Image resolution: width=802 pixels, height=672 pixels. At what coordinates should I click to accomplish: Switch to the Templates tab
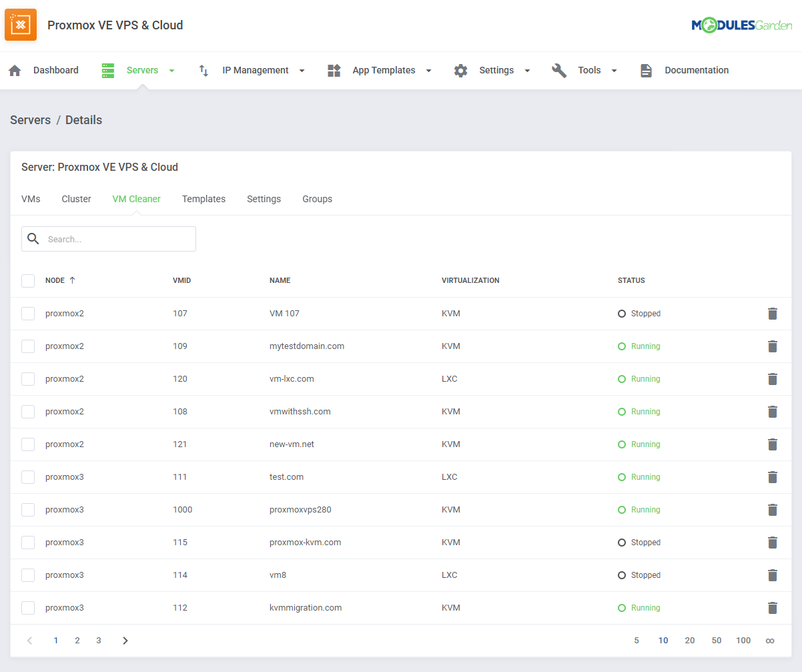(x=204, y=199)
